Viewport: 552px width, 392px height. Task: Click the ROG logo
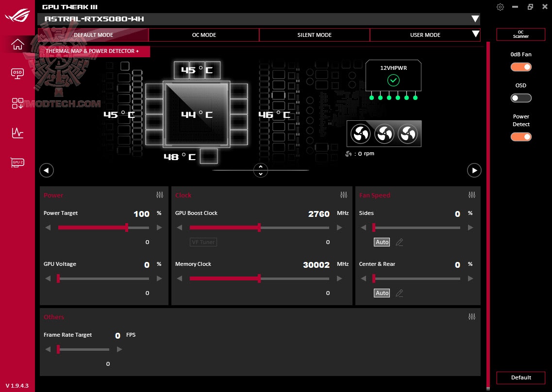pyautogui.click(x=17, y=15)
